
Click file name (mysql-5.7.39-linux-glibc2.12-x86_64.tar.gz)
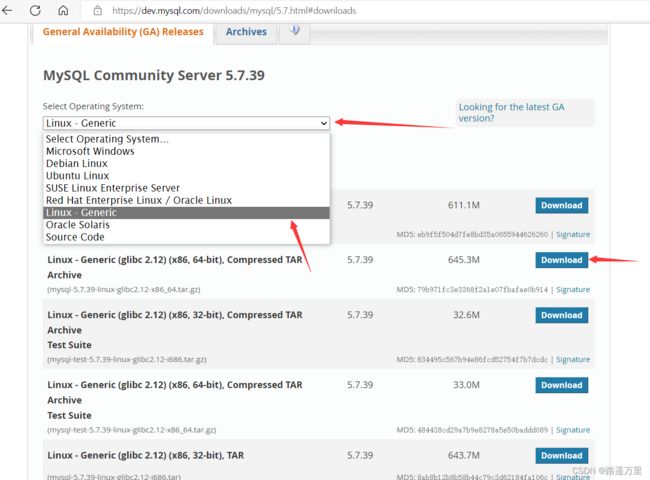[124, 290]
